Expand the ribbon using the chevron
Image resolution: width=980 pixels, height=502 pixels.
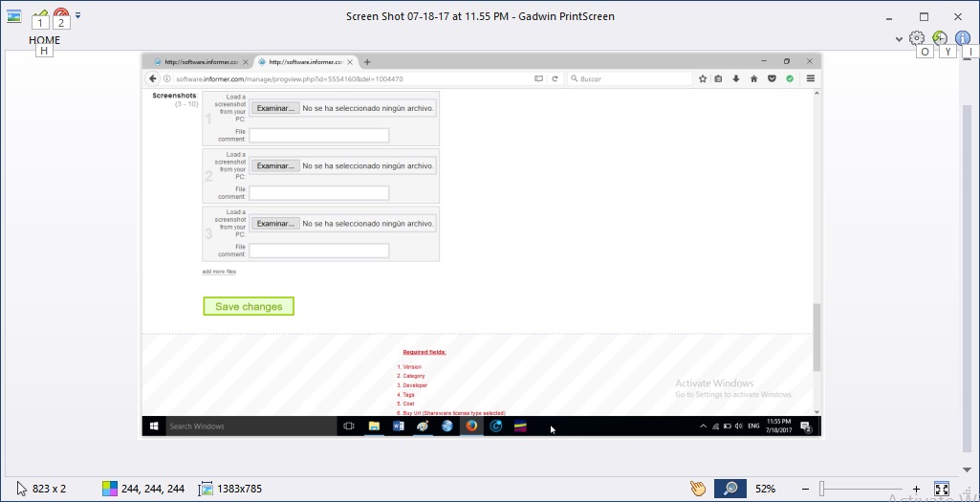pos(899,39)
